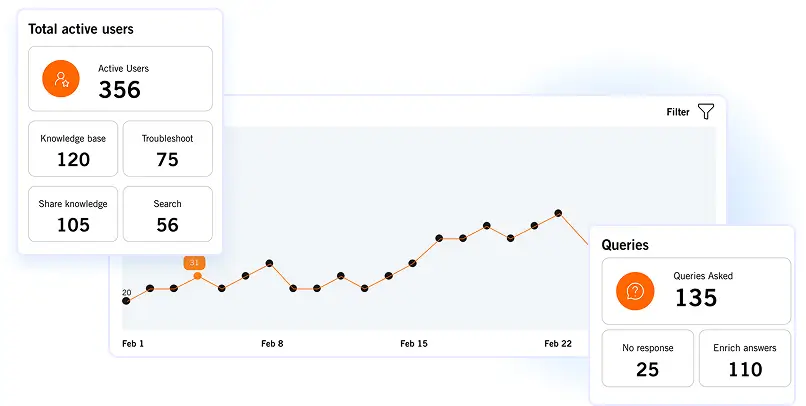Click the Filter text label
Screen dimensions: 806x406
[678, 112]
